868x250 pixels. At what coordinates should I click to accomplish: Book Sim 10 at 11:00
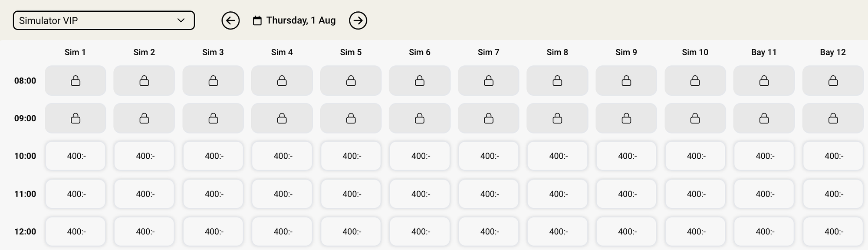[695, 194]
